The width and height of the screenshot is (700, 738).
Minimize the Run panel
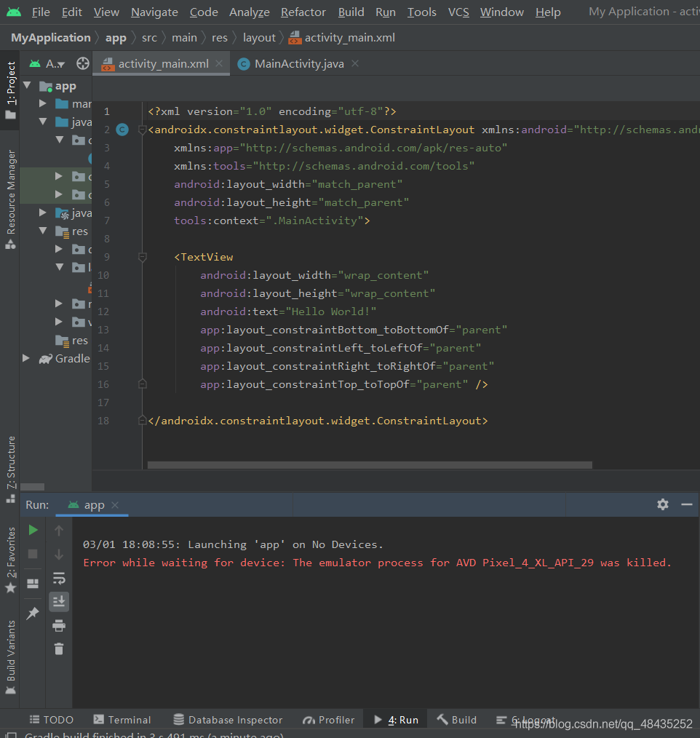(x=687, y=504)
